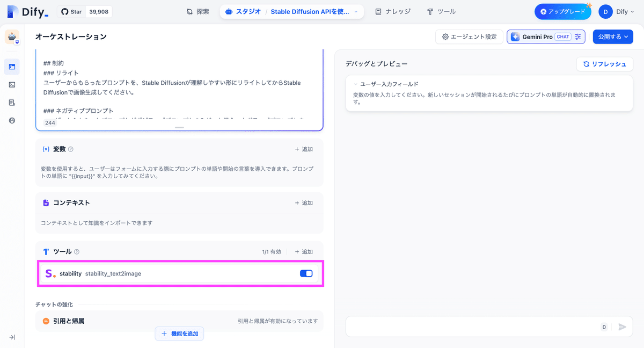The width and height of the screenshot is (644, 348).
Task: Click the robot app avatar at sidebar top
Action: [12, 37]
